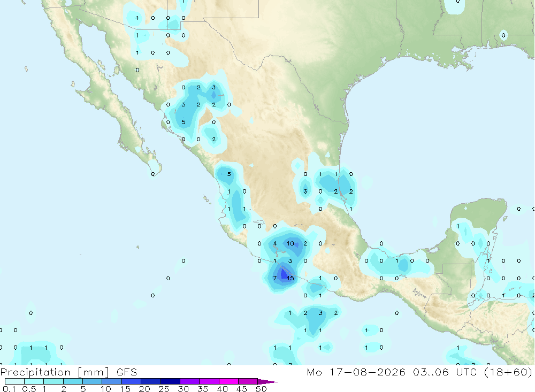Click the 35–40 mm violet legend swatch
535x392 pixels.
[x=209, y=381]
